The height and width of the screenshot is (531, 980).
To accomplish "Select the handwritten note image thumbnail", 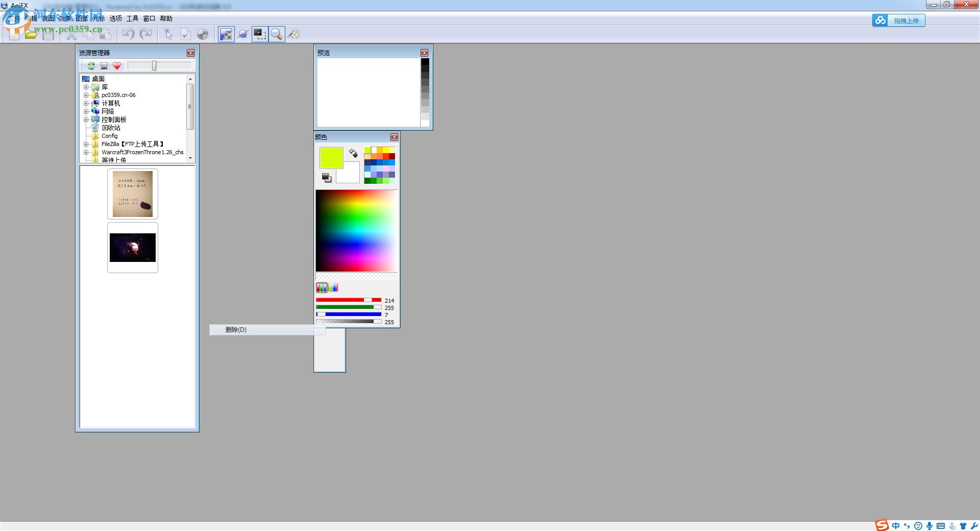I will (x=133, y=194).
